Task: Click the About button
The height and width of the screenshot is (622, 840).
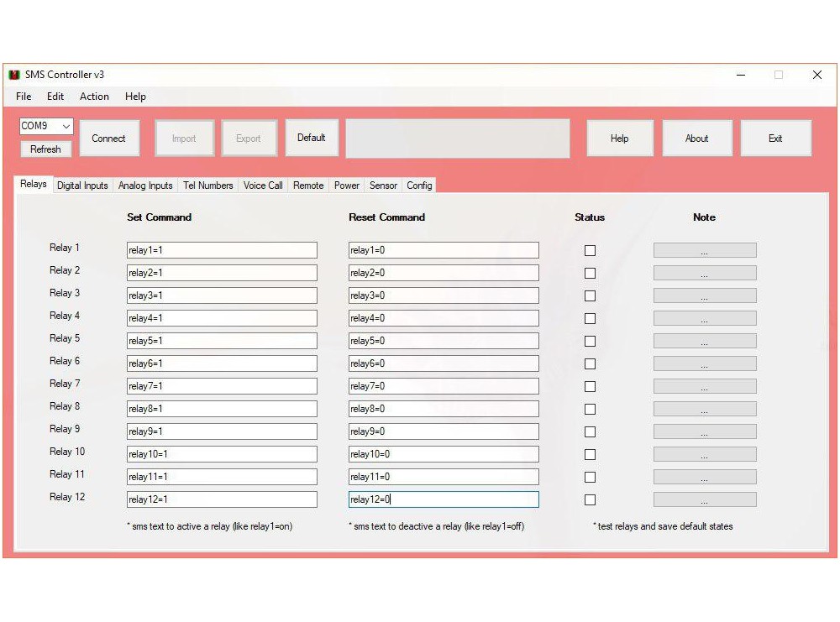Action: click(x=697, y=139)
